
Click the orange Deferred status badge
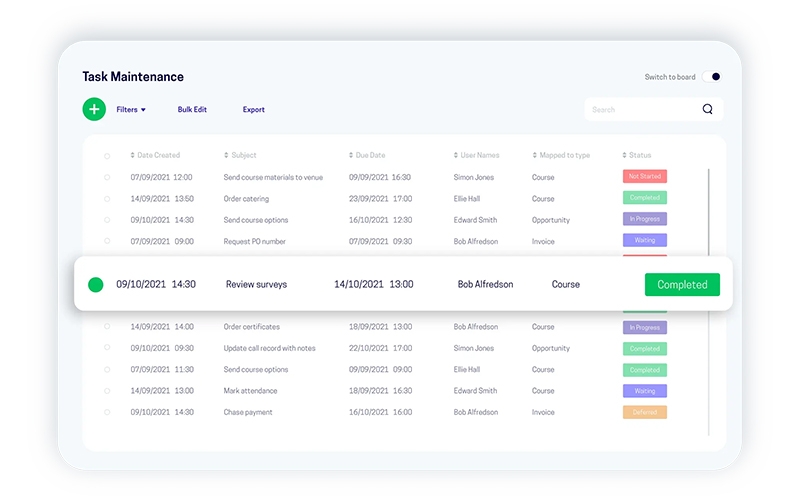[644, 412]
